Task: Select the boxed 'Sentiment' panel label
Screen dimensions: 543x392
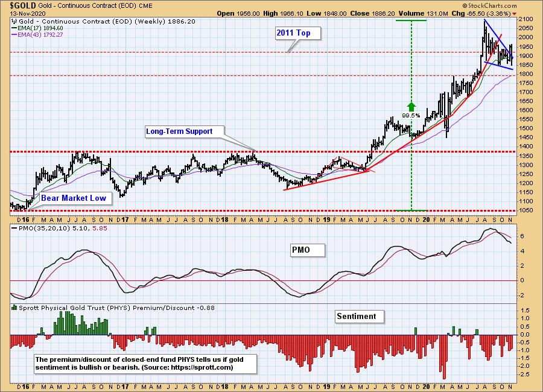Action: [360, 317]
